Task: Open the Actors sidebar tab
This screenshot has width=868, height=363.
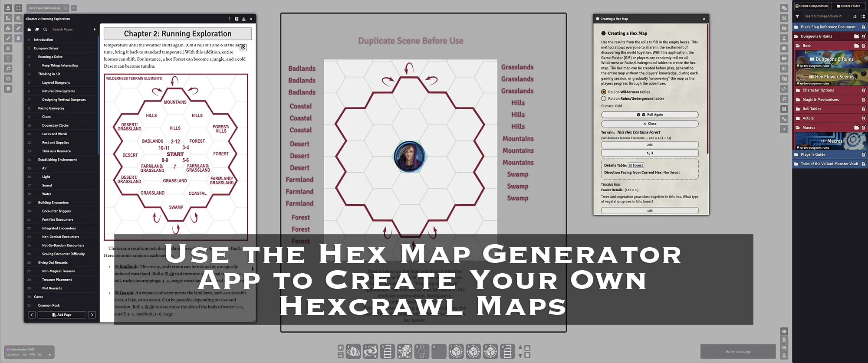Action: pyautogui.click(x=784, y=38)
